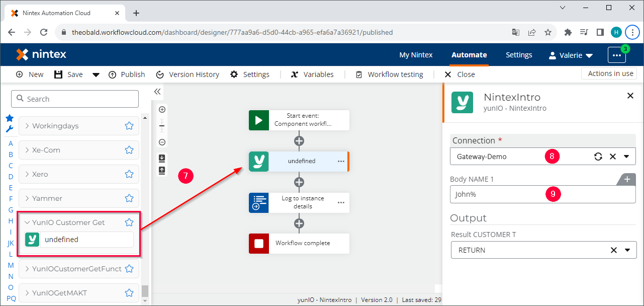644x306 pixels.
Task: Click the Publish button
Action: [127, 74]
